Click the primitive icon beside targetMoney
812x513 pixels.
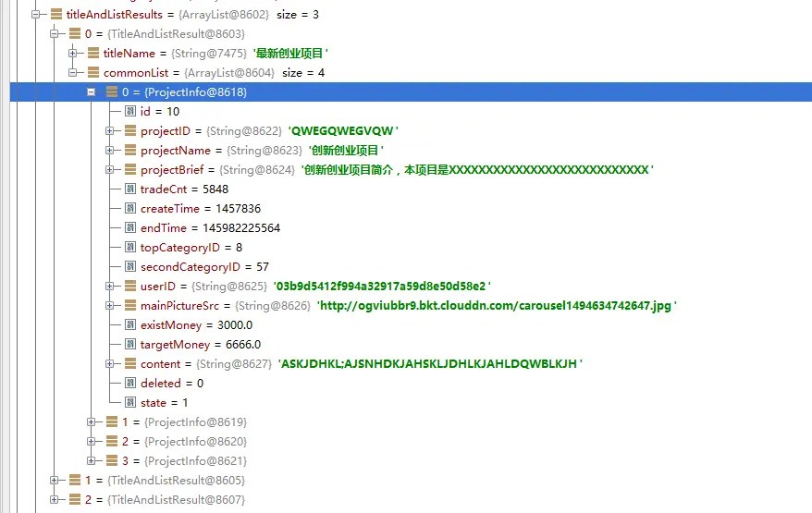click(130, 344)
